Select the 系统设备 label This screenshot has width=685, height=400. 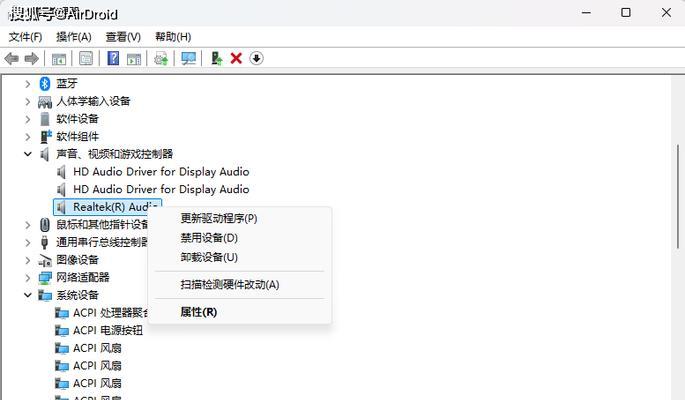tap(77, 296)
